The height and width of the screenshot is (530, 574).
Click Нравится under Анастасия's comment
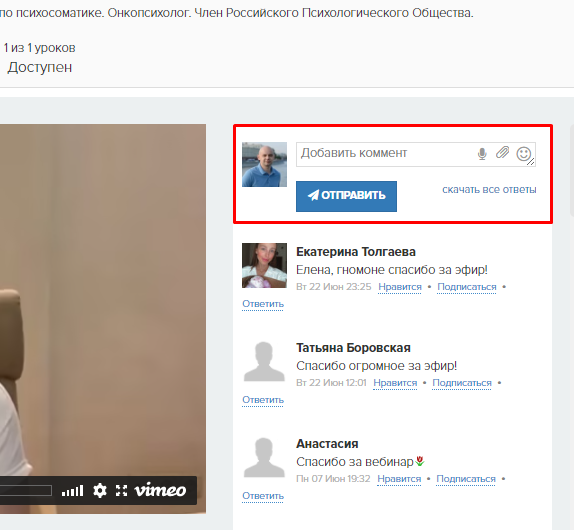pyautogui.click(x=399, y=479)
